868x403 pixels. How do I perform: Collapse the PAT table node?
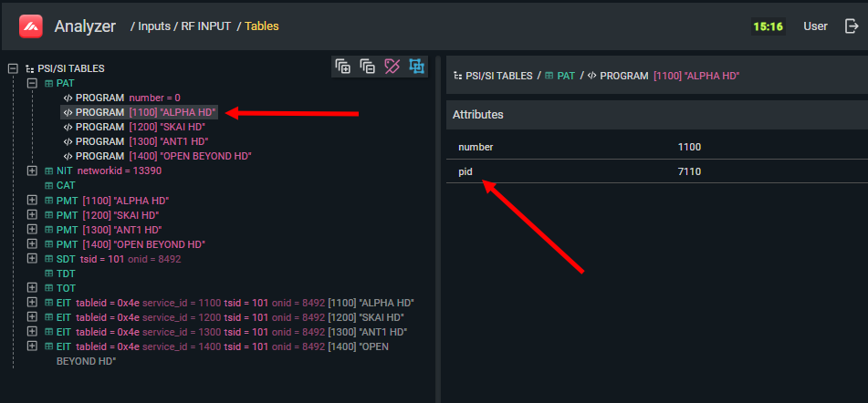click(x=32, y=83)
